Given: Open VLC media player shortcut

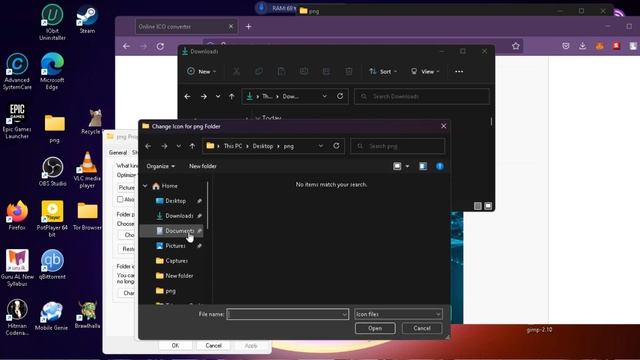Looking at the screenshot, I should point(87,170).
